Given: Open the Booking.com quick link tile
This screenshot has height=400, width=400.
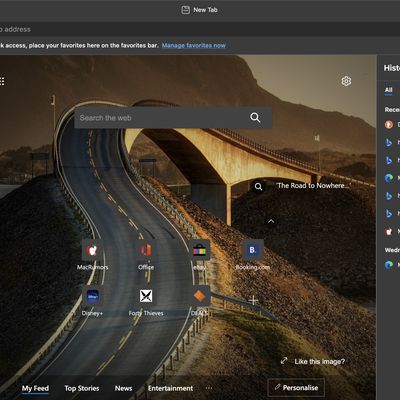Looking at the screenshot, I should [x=253, y=250].
